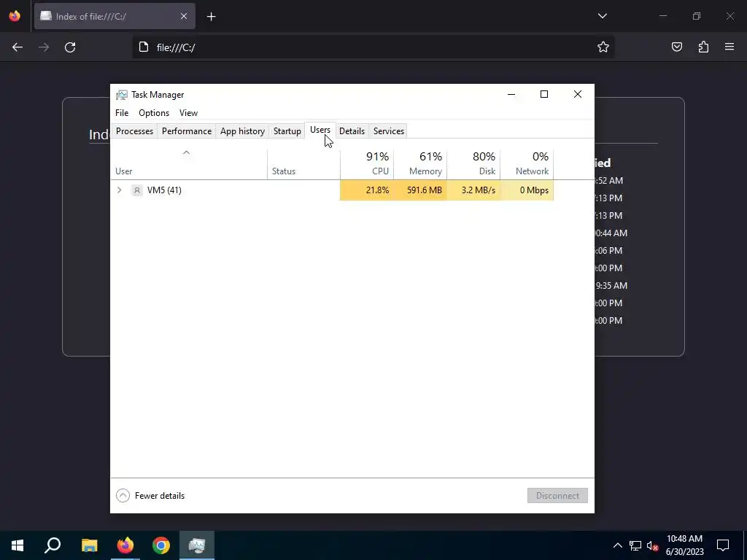Close the Task Manager window
This screenshot has height=560, width=747.
pos(578,94)
